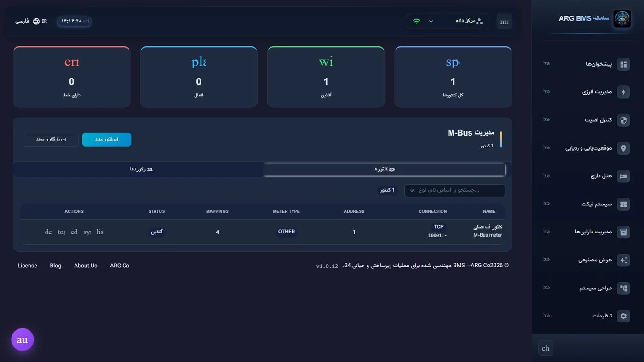
Task: Click the 'ed' edit action on water meter row
Action: (x=74, y=232)
